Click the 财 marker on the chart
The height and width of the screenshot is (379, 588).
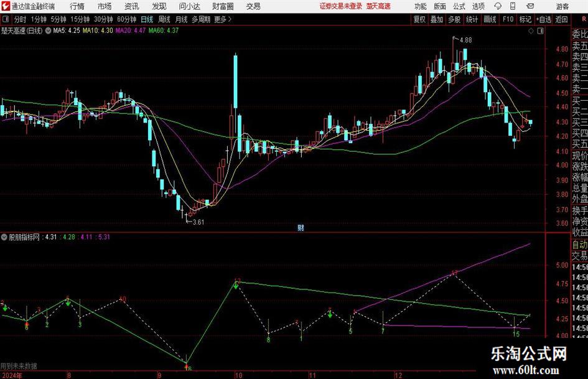tap(301, 228)
